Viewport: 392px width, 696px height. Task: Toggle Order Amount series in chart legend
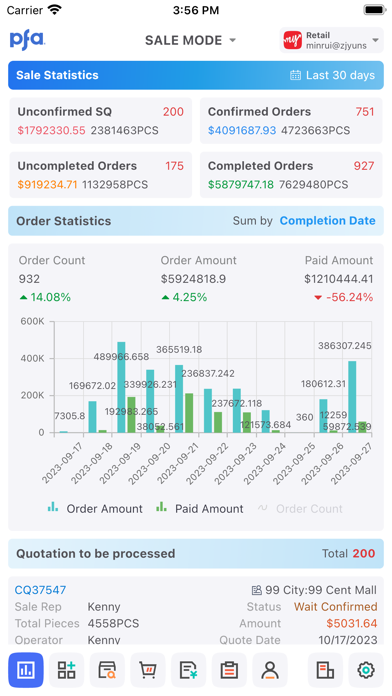95,509
